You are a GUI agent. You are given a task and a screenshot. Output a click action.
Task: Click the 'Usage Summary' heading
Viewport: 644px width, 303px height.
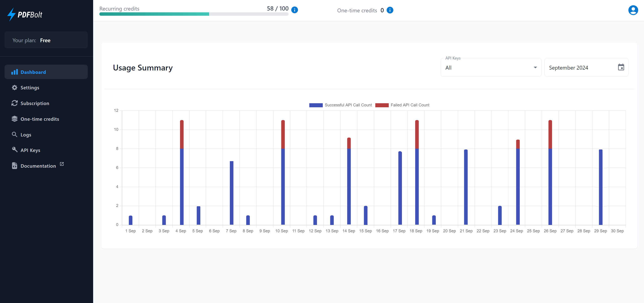coord(143,68)
